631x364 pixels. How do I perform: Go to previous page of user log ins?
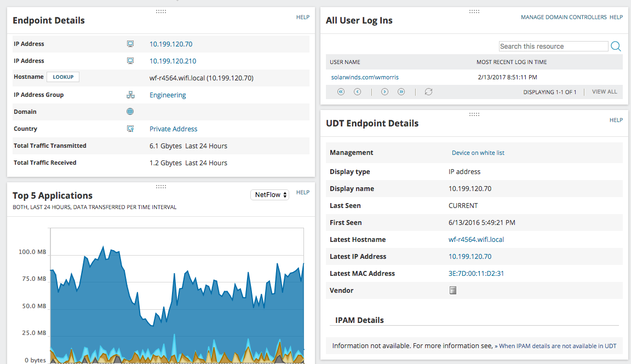pyautogui.click(x=357, y=92)
